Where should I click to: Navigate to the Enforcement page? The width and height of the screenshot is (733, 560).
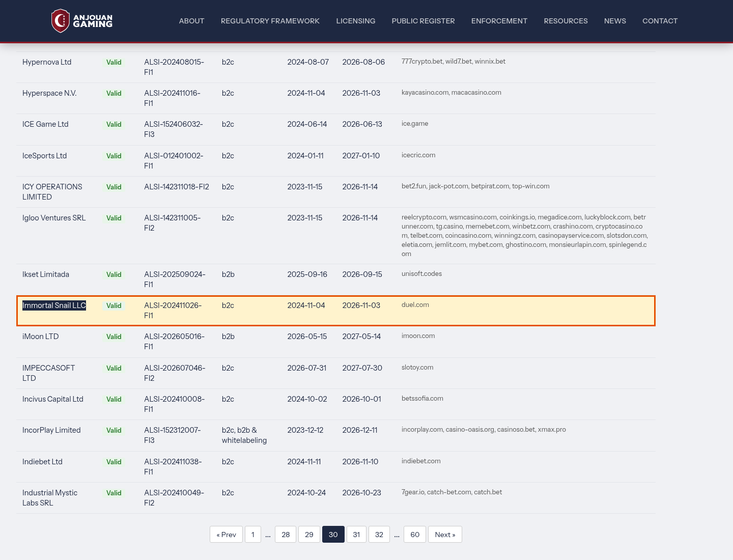[499, 21]
